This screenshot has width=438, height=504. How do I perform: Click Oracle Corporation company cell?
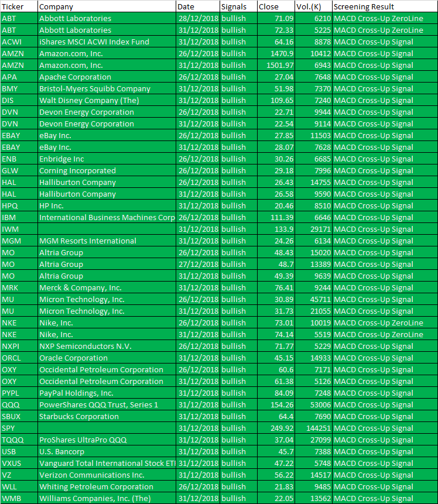(107, 358)
